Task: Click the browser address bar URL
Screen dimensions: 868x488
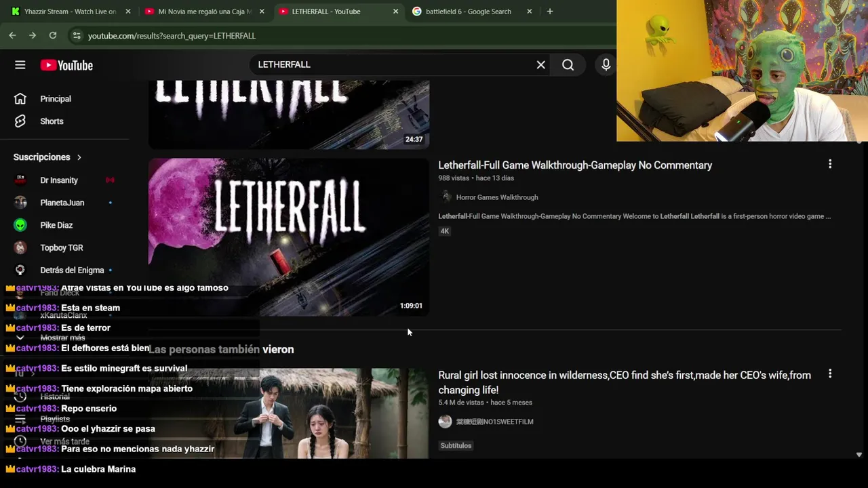Action: coord(172,36)
